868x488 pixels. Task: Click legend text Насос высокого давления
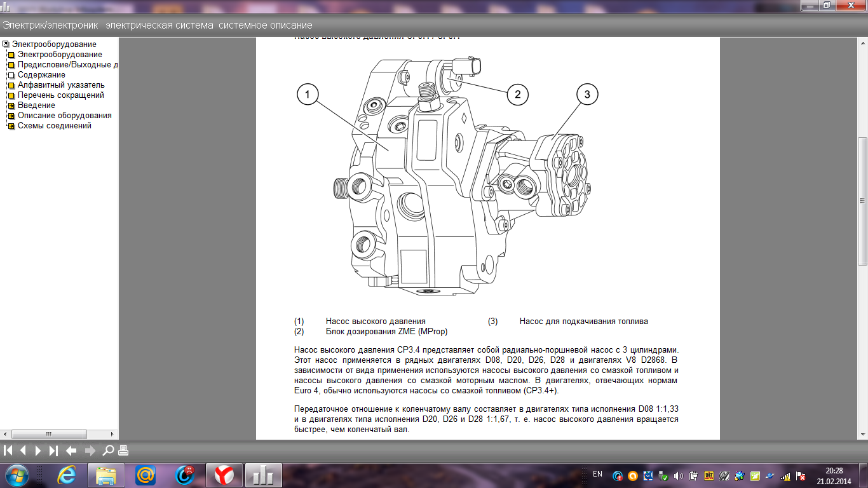376,322
